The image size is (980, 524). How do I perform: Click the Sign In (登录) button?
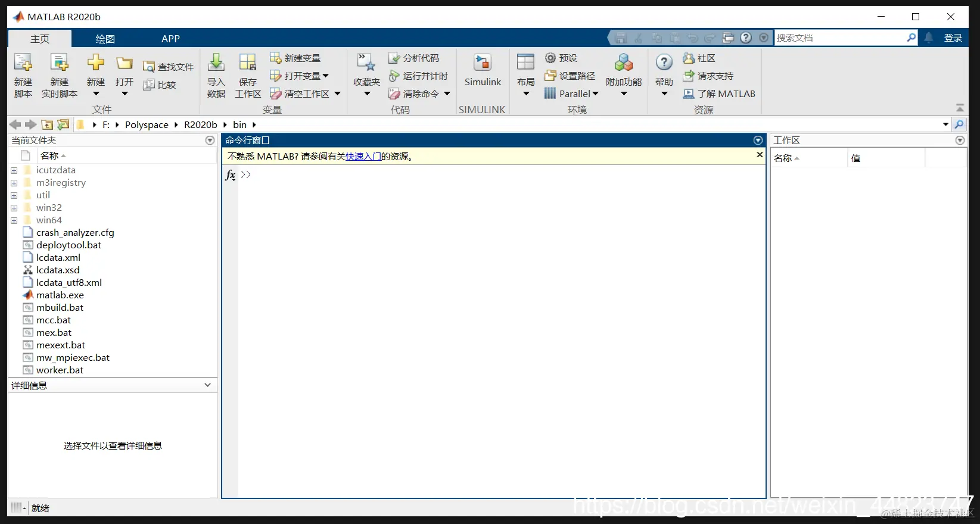(x=953, y=38)
